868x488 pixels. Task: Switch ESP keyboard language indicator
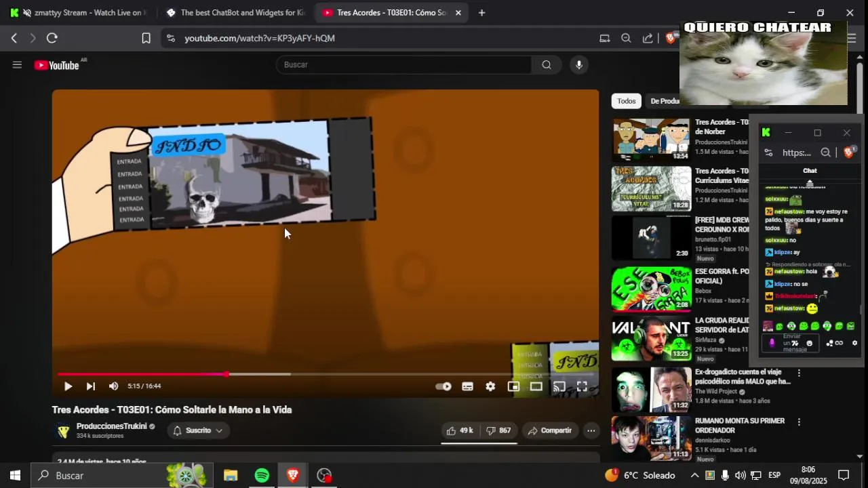(x=774, y=476)
